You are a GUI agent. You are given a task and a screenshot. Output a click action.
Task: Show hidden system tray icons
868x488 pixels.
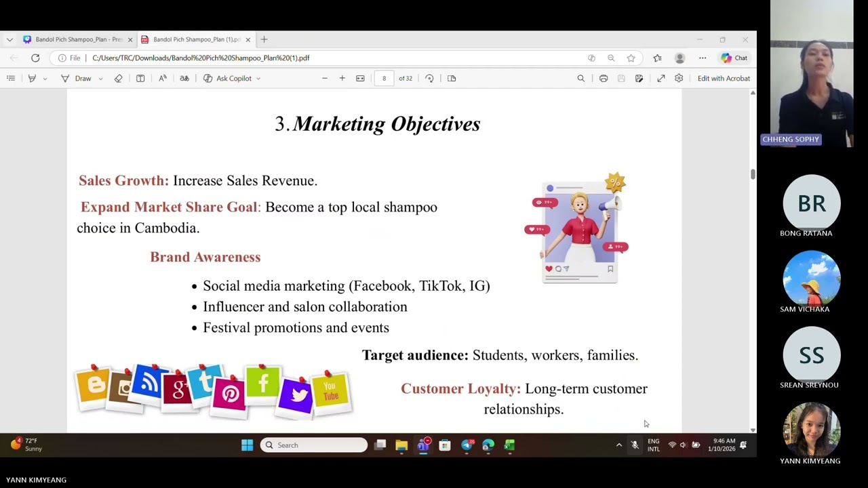pos(618,445)
